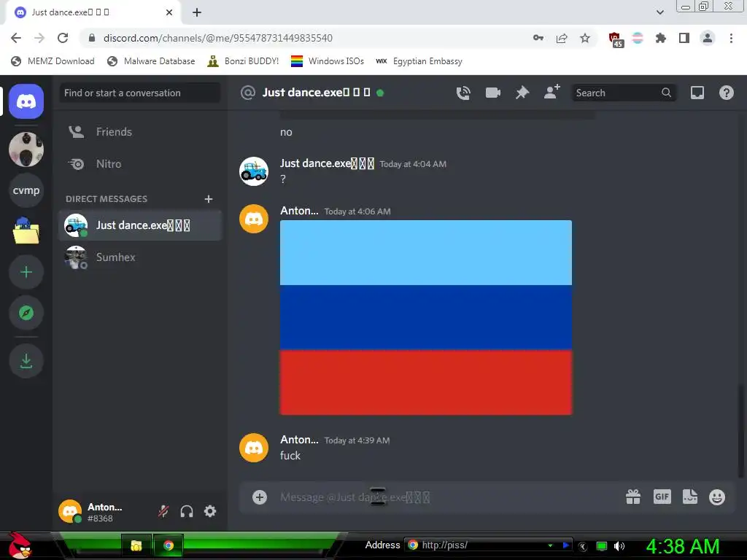747x560 pixels.
Task: Open Discord user settings gear
Action: coord(210,511)
